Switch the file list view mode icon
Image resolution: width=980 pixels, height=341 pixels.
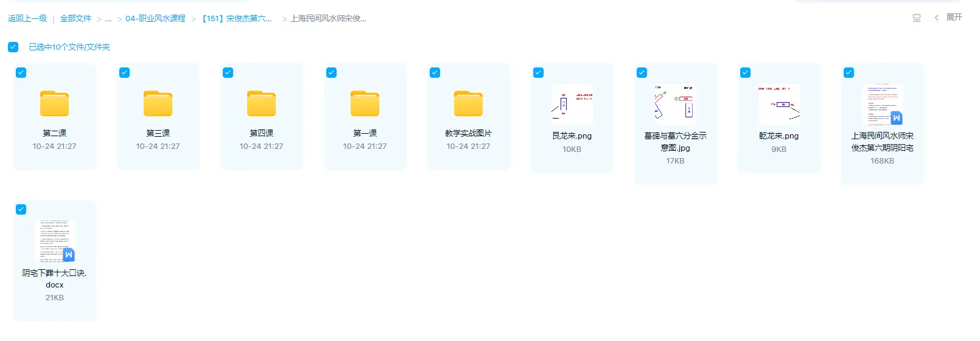[917, 18]
